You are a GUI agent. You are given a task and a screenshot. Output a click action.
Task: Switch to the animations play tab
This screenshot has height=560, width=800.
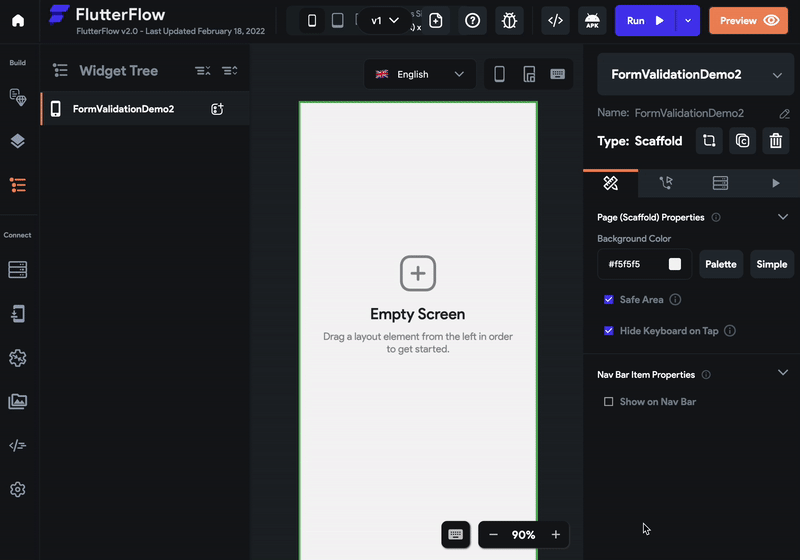pyautogui.click(x=776, y=183)
